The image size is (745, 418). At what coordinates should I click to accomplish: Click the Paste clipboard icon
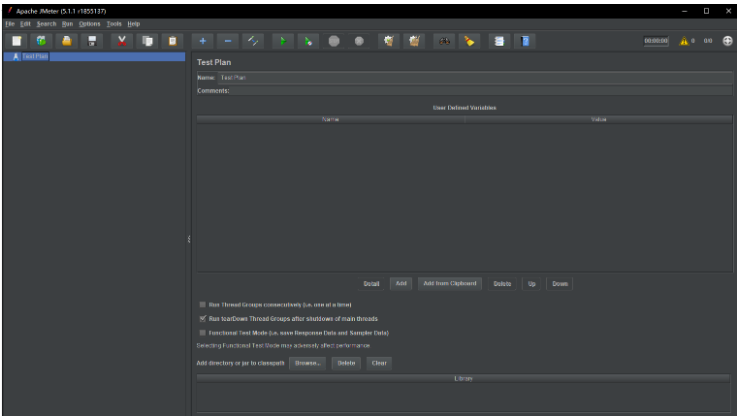[172, 41]
